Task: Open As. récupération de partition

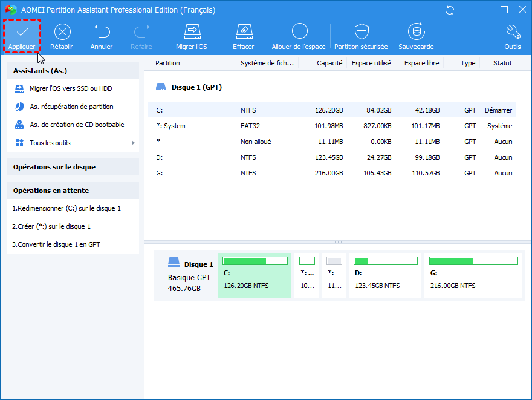Action: point(71,107)
